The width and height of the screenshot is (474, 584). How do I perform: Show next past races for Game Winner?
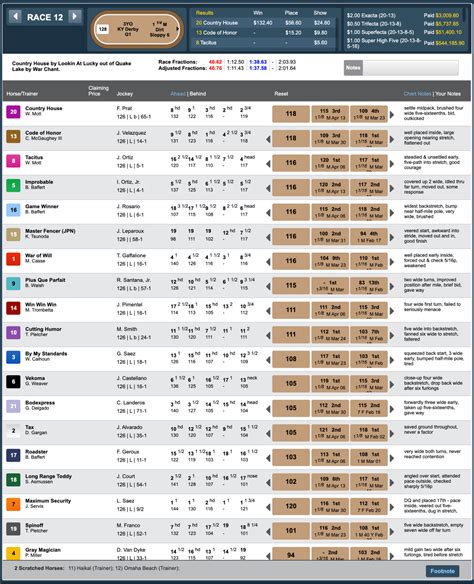[392, 213]
